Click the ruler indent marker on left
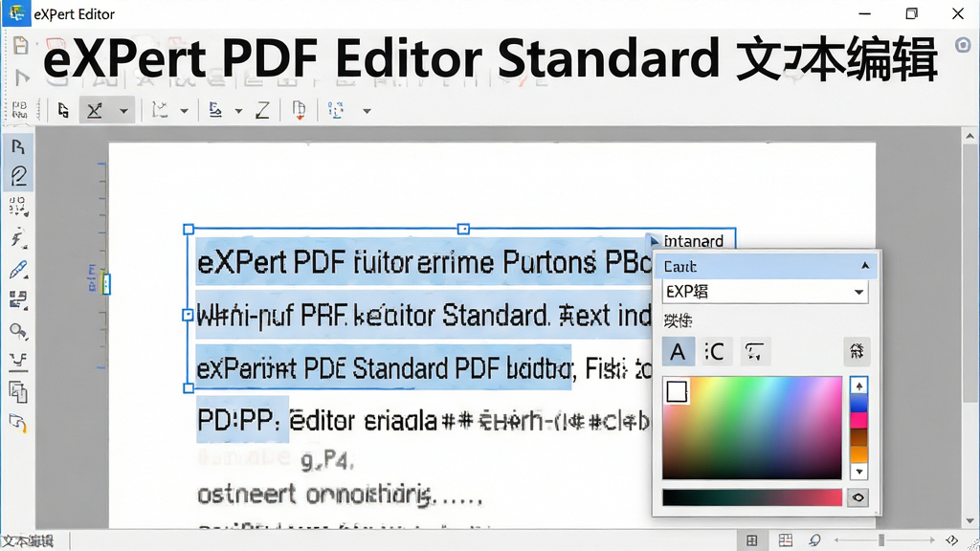Screen dimensions: 980x551 click(106, 285)
